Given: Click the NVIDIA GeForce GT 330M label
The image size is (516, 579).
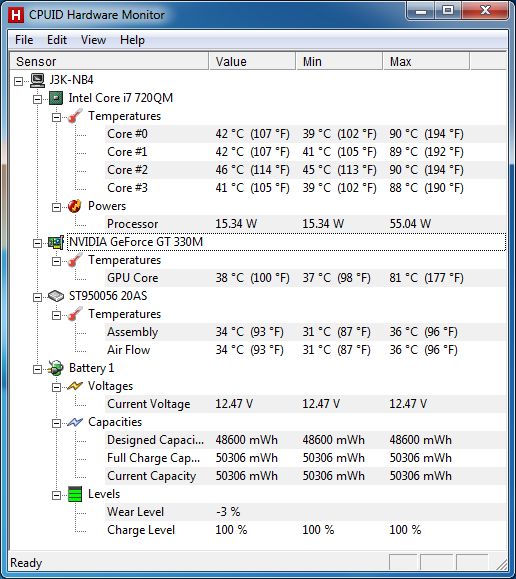Looking at the screenshot, I should pos(136,242).
